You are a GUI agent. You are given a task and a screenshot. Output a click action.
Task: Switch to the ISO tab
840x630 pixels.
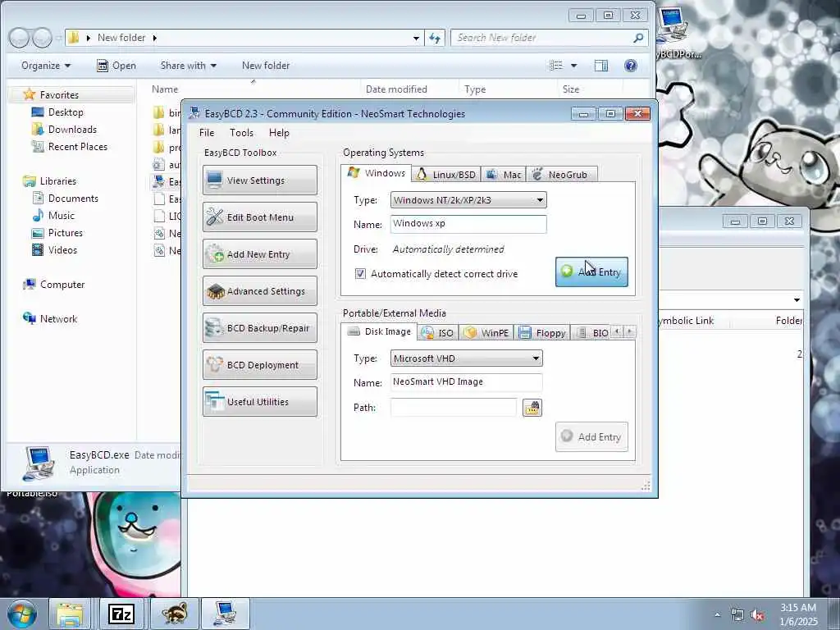tap(438, 333)
